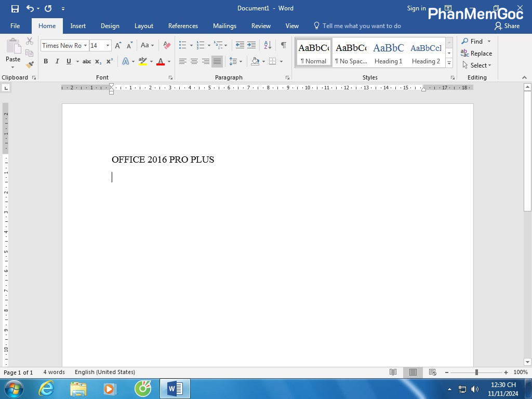Toggle Show/Hide paragraph marks
532x399 pixels.
[x=283, y=46]
